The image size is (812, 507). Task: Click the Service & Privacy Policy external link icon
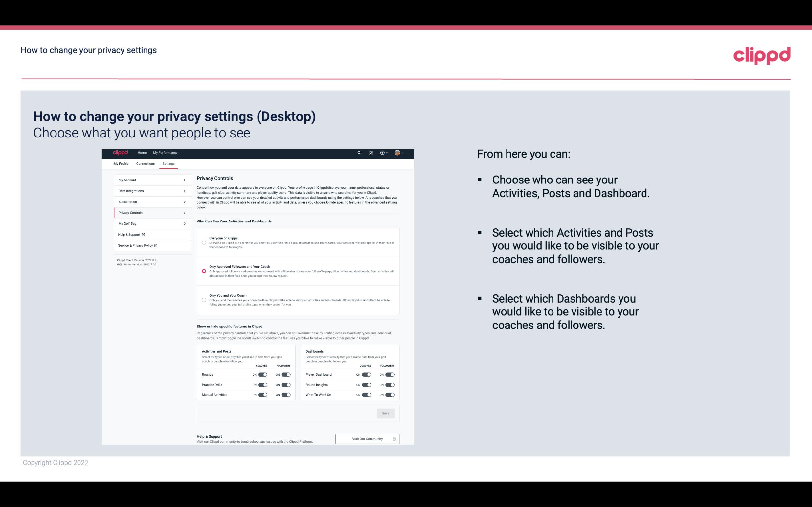[156, 245]
